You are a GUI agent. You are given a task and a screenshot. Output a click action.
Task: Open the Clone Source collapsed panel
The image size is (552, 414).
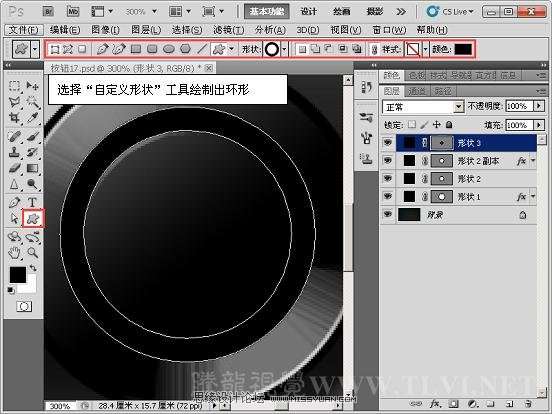click(x=366, y=159)
